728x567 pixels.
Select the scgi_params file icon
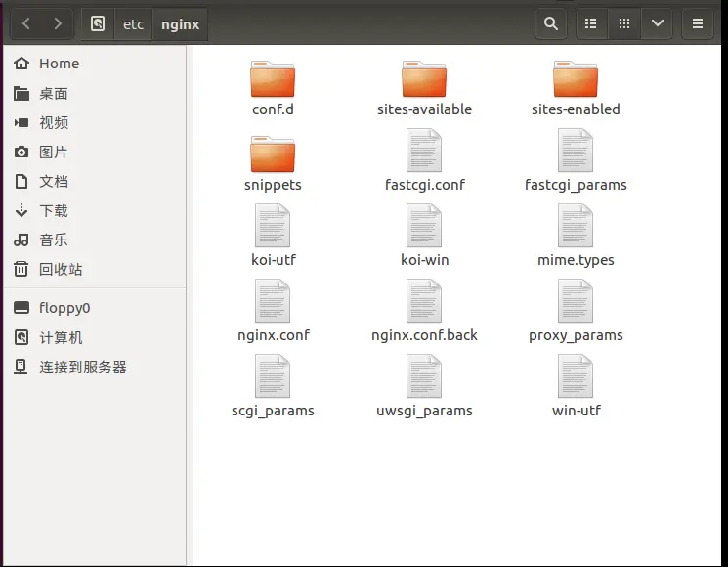pyautogui.click(x=273, y=376)
